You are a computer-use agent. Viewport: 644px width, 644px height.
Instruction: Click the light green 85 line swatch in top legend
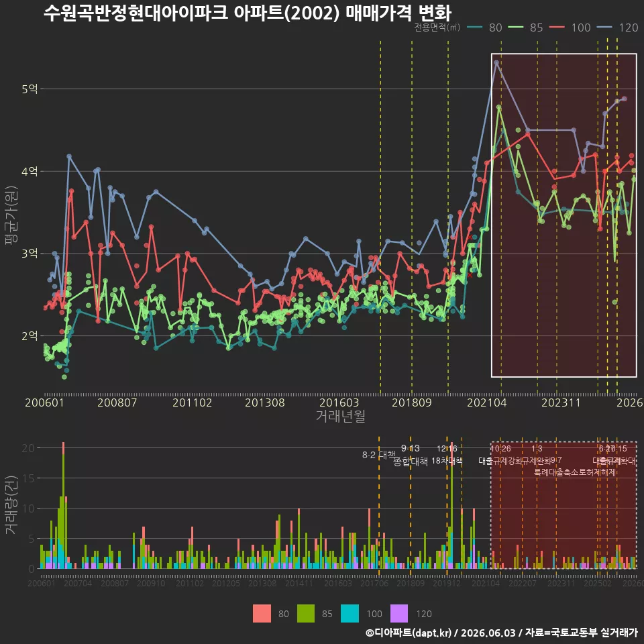pos(516,27)
